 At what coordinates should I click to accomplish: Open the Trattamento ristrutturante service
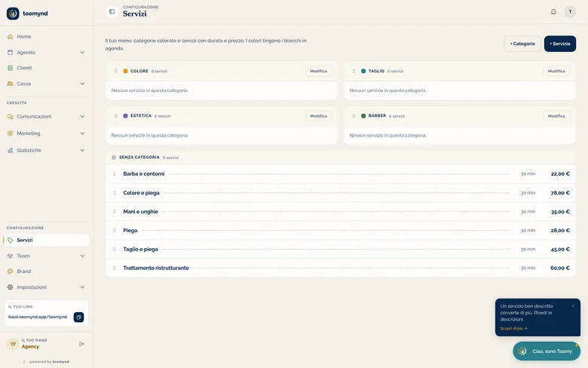(341, 268)
